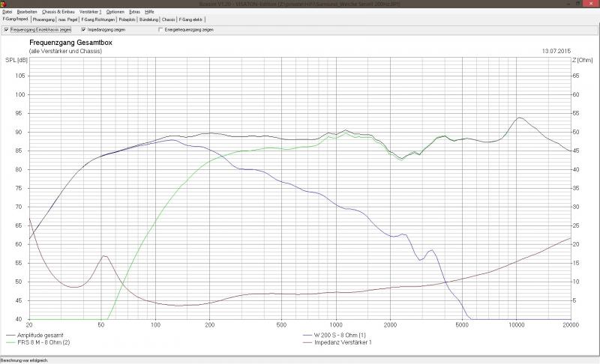
Task: Switch to the Phasengang tab
Action: pyautogui.click(x=43, y=19)
